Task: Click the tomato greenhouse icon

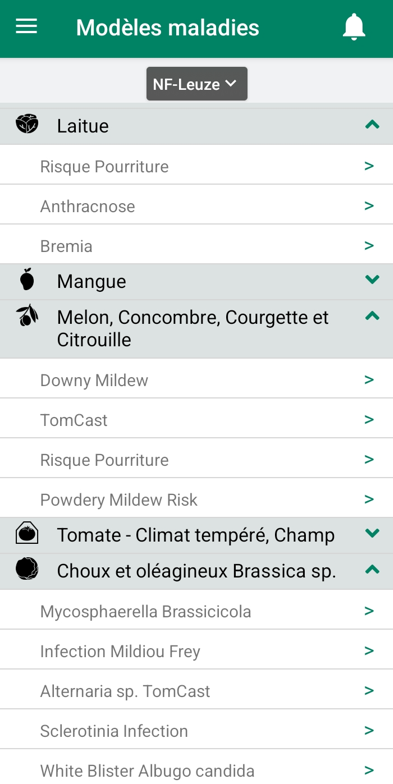Action: pyautogui.click(x=27, y=532)
